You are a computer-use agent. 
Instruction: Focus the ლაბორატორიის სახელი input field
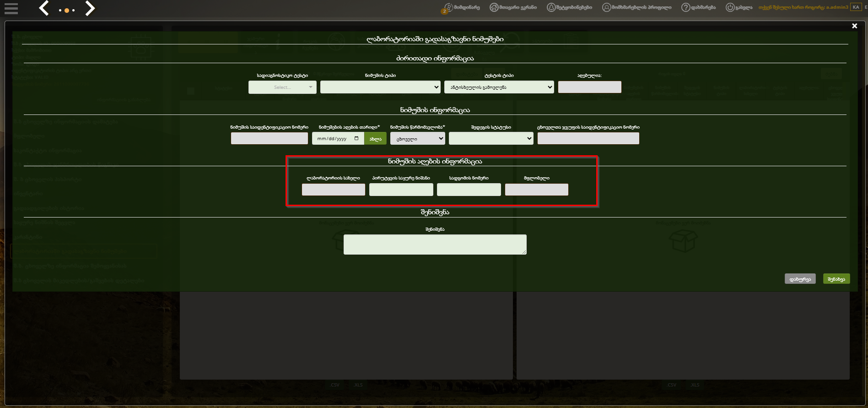[x=334, y=190]
